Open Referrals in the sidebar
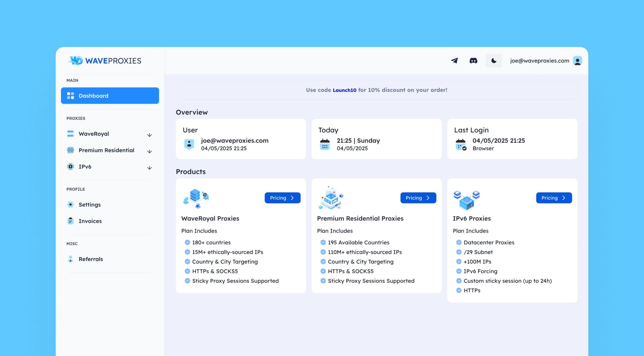Screen dimensions: 644x356 [x=110, y=259]
